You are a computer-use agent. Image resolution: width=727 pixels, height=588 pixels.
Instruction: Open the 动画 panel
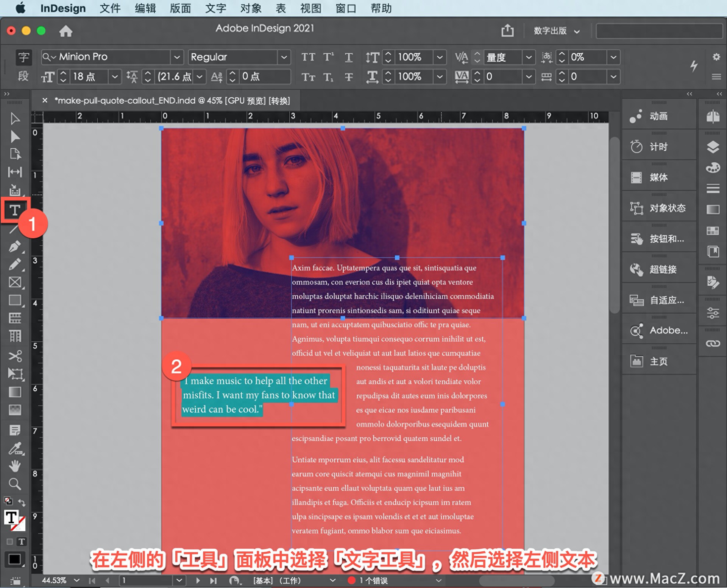pos(659,116)
